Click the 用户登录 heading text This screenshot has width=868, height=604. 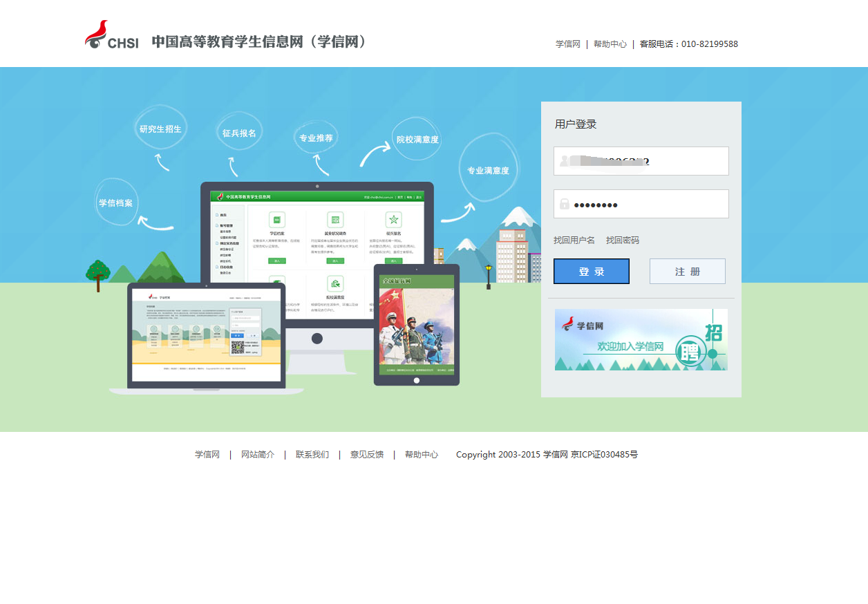click(576, 124)
